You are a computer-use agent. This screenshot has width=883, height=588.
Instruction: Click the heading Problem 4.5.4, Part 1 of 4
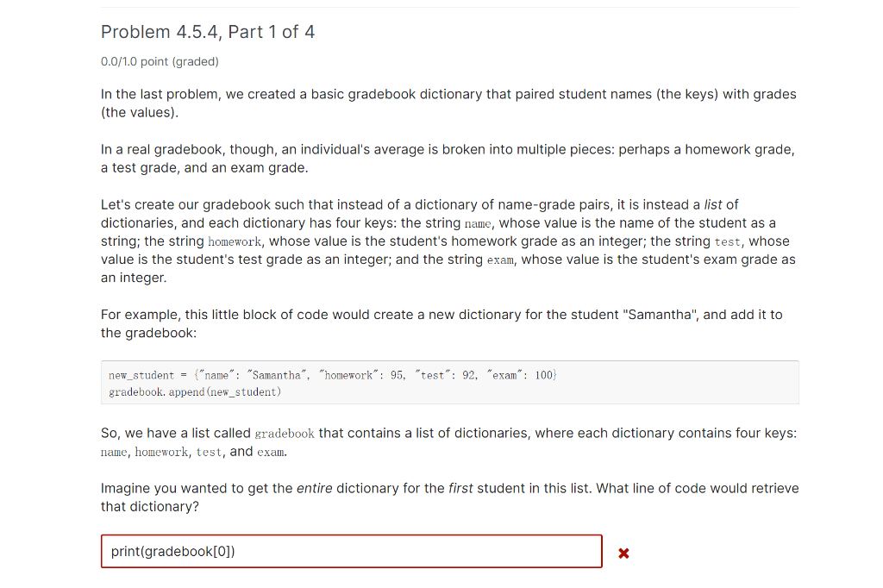pyautogui.click(x=207, y=31)
